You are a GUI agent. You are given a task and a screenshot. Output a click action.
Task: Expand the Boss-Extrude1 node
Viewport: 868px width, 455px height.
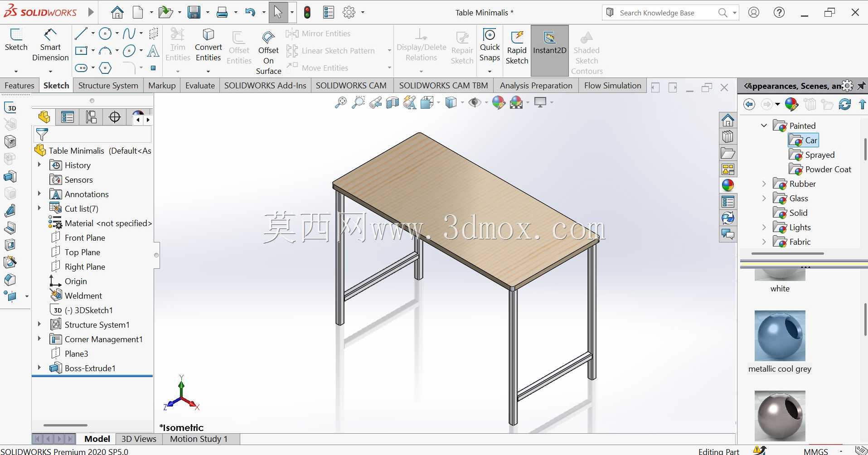[39, 368]
